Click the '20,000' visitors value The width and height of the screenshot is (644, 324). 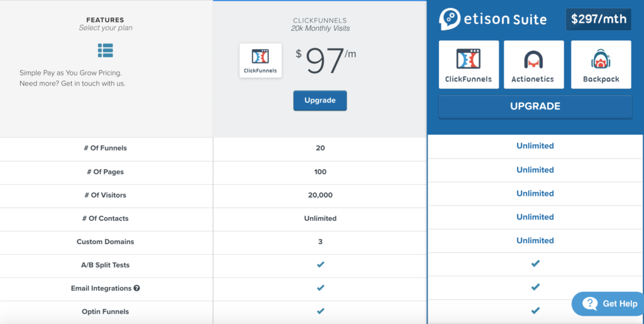(320, 195)
